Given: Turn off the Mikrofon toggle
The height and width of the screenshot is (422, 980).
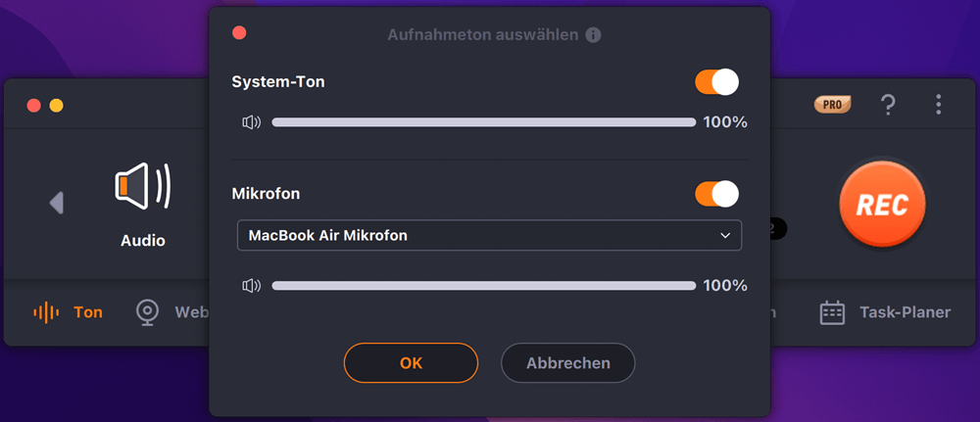Looking at the screenshot, I should pyautogui.click(x=716, y=194).
